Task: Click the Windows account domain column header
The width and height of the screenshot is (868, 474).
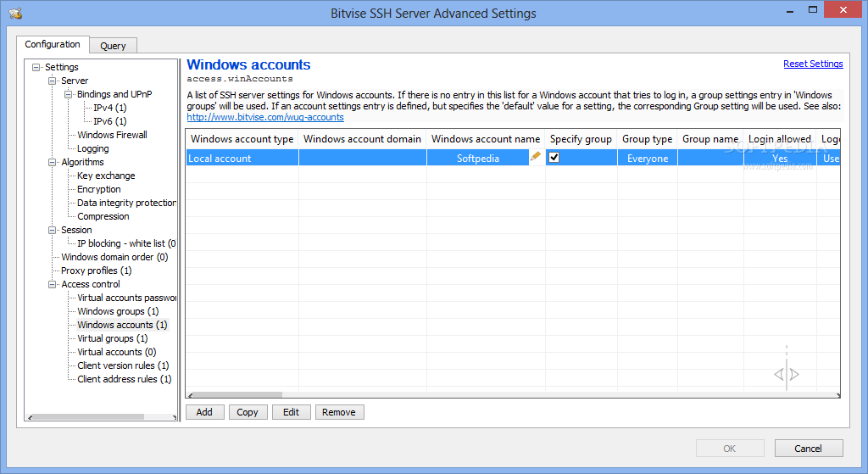Action: 363,139
